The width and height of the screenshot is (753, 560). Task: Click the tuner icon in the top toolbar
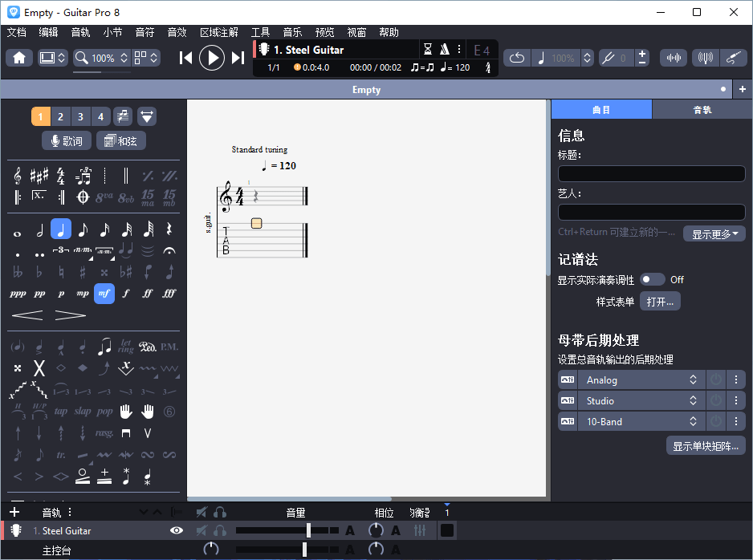click(706, 56)
